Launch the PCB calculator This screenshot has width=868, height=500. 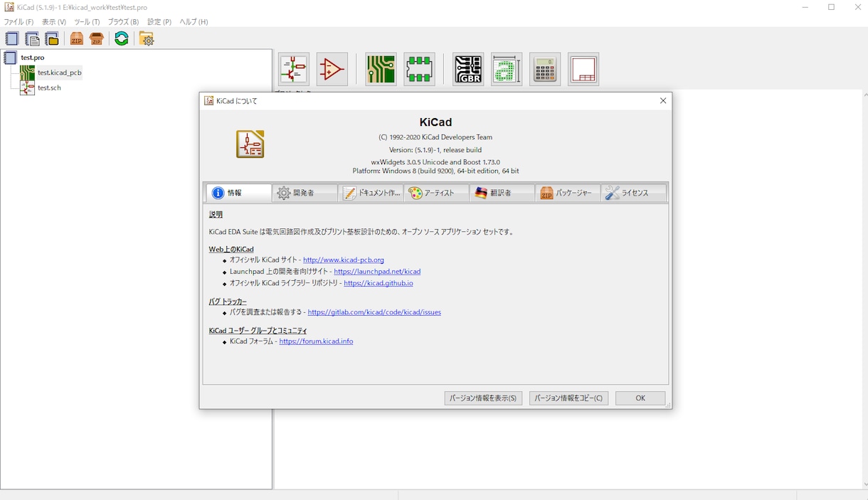545,69
